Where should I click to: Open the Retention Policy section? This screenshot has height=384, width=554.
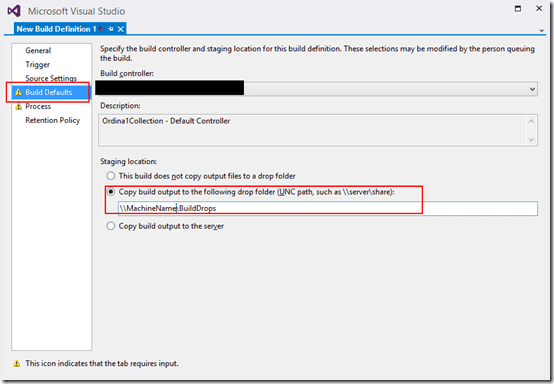(53, 120)
